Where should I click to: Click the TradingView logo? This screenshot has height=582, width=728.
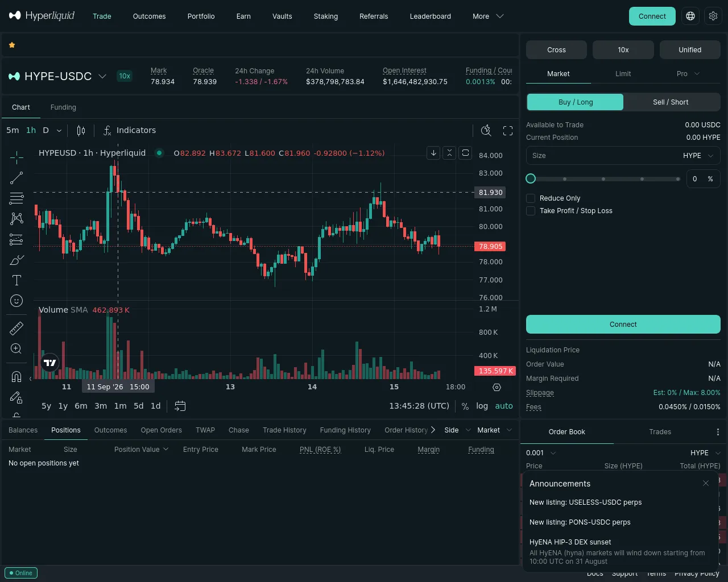[x=50, y=362]
